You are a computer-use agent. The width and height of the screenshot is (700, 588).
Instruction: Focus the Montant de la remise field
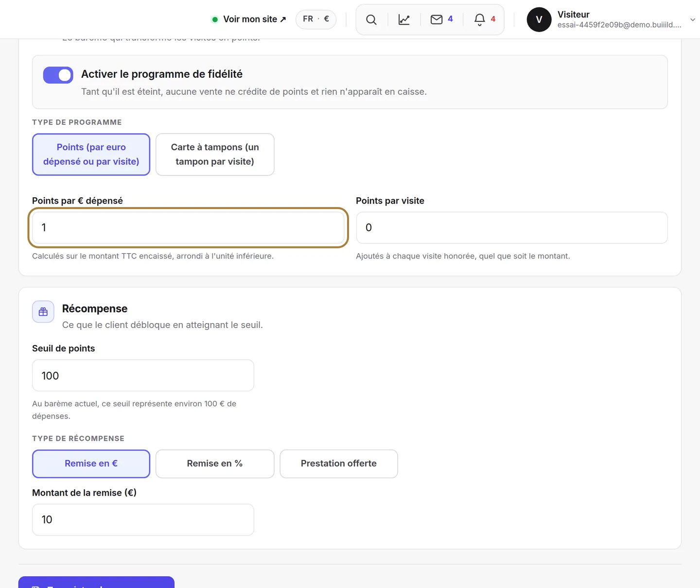tap(143, 519)
